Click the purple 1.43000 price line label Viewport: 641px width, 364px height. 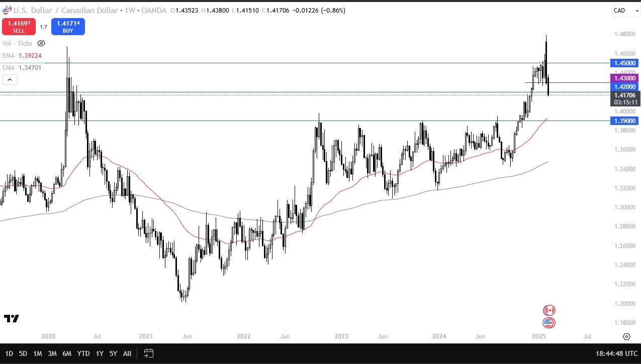[x=624, y=78]
